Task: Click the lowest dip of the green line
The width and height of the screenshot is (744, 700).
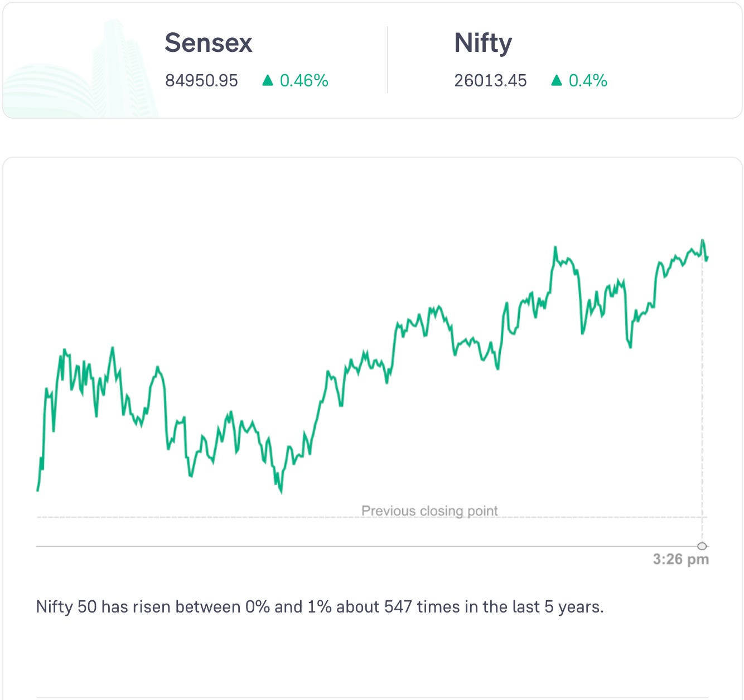Action: [x=281, y=492]
